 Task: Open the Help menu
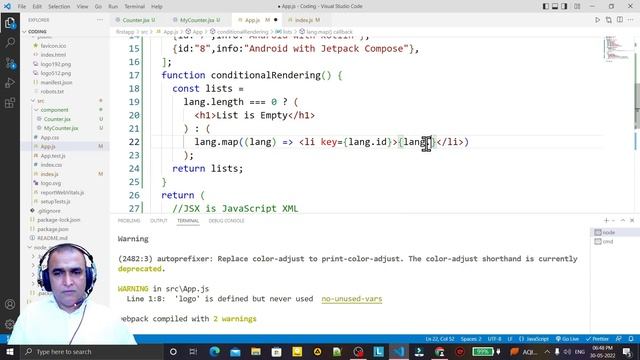click(157, 6)
